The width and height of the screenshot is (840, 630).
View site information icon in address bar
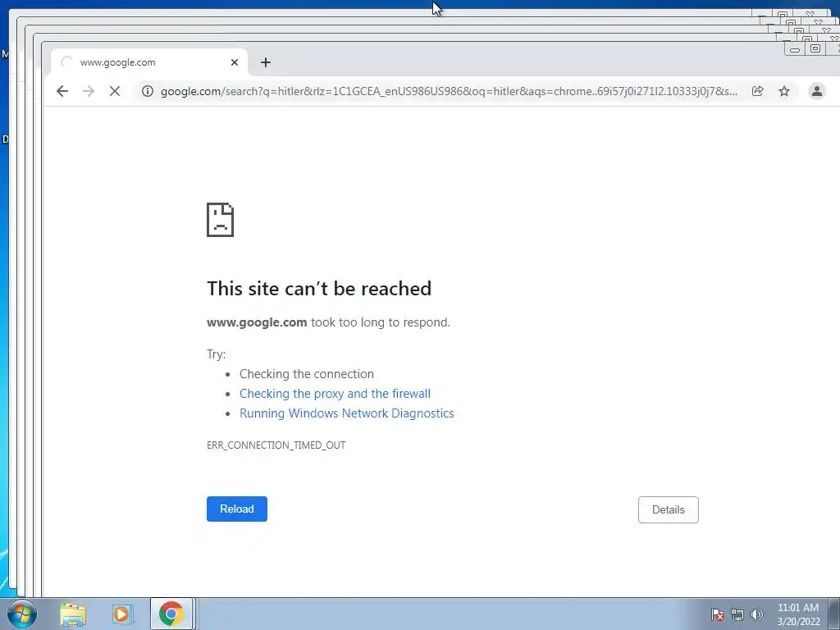tap(148, 91)
